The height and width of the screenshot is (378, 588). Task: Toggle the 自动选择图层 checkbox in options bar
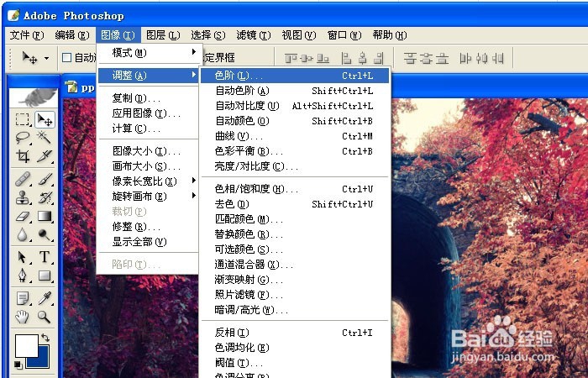(66, 57)
